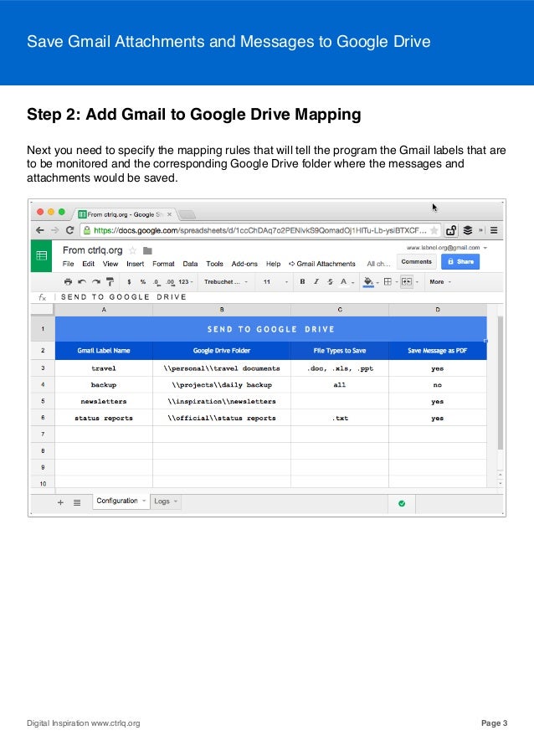Open the File menu
The height and width of the screenshot is (756, 534).
[69, 264]
